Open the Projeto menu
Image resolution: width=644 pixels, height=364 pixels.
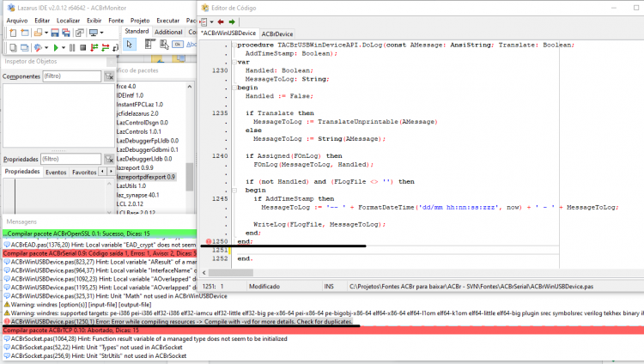(x=140, y=21)
